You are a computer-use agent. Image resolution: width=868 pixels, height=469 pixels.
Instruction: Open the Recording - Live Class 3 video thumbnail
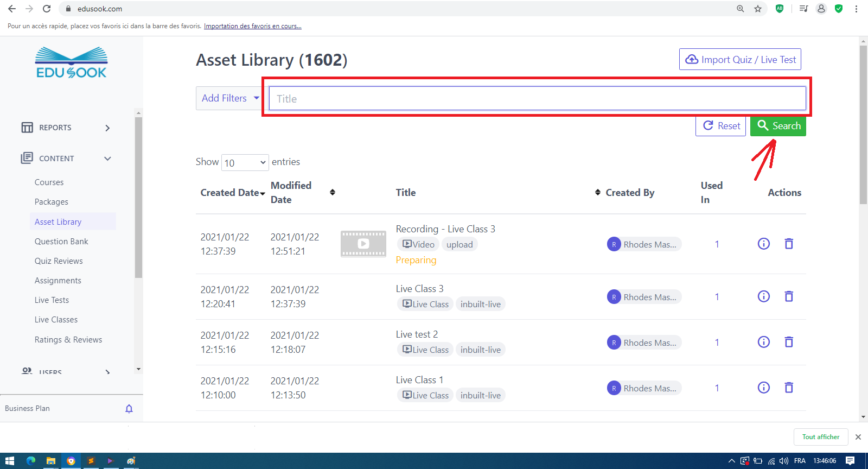pos(363,244)
